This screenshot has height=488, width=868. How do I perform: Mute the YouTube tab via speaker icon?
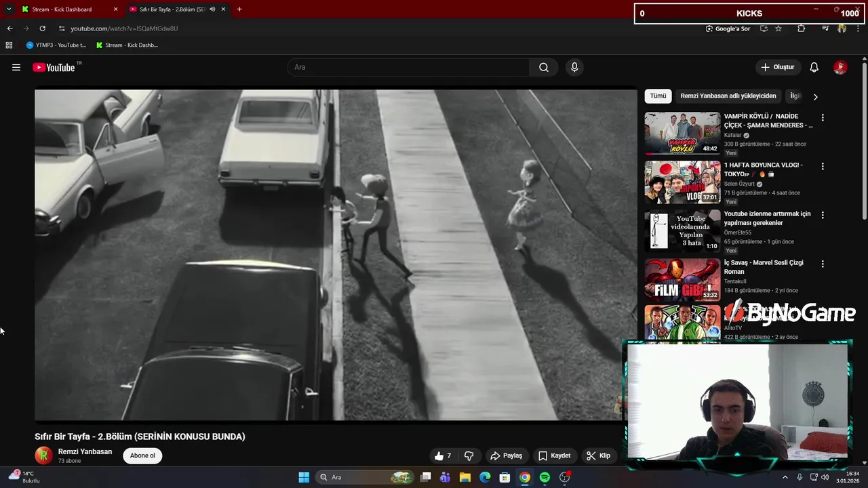213,9
